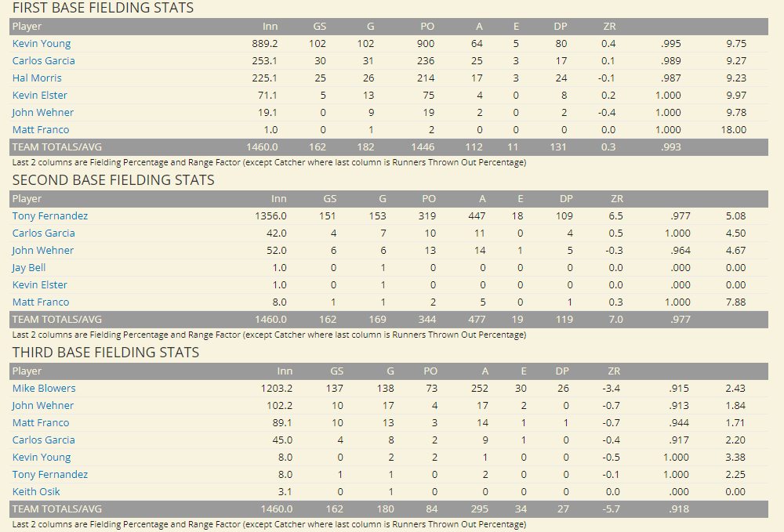The image size is (784, 532).
Task: Select Kevin Elster in First Base table
Action: [40, 96]
